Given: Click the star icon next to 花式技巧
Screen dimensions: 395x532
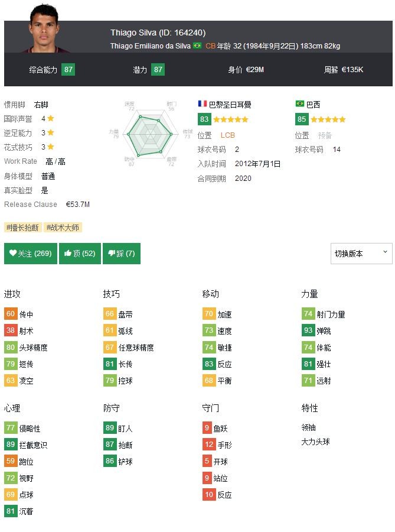Looking at the screenshot, I should [51, 147].
